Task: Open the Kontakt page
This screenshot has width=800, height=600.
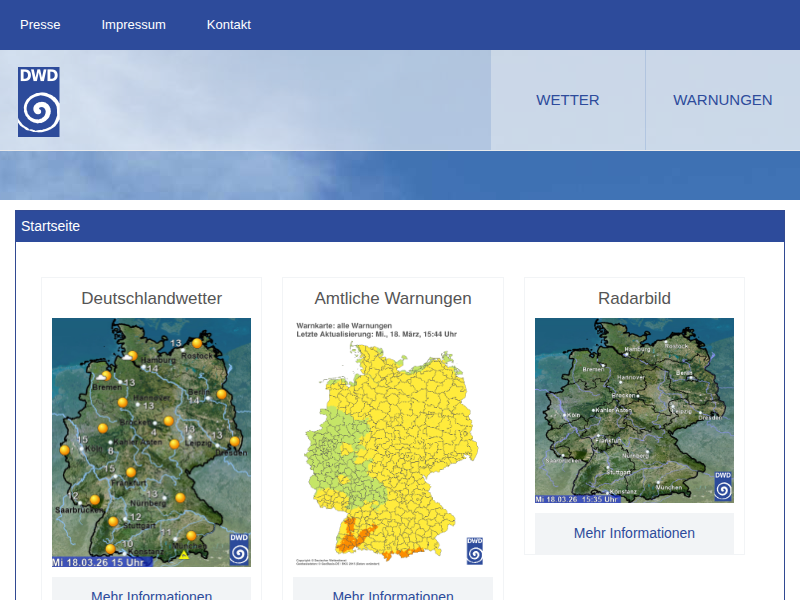Action: (229, 25)
